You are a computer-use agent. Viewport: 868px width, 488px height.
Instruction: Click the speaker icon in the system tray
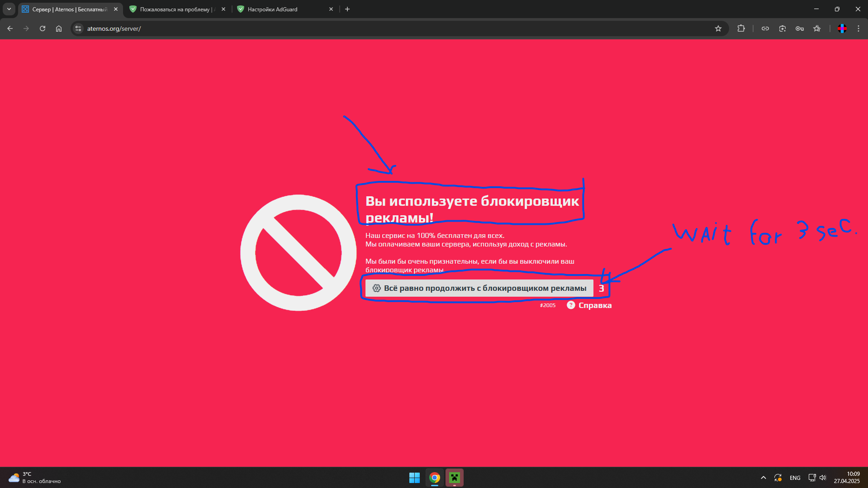(823, 477)
